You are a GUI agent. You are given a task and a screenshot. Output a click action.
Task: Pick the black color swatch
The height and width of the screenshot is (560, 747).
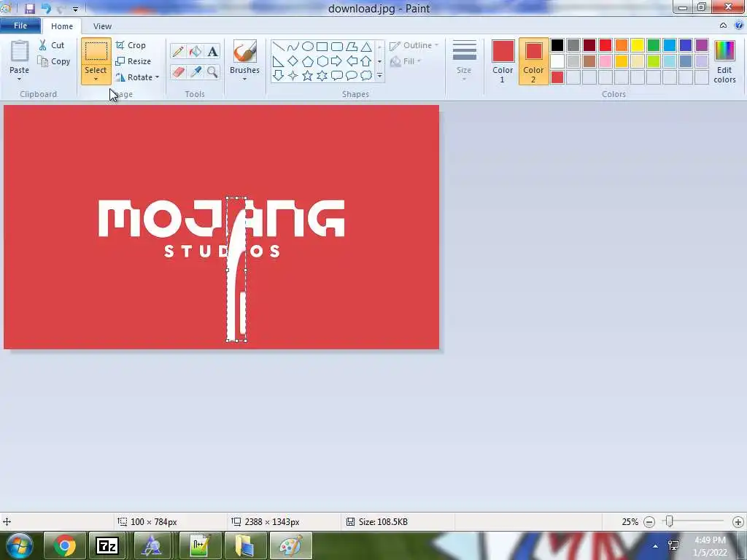pos(557,45)
